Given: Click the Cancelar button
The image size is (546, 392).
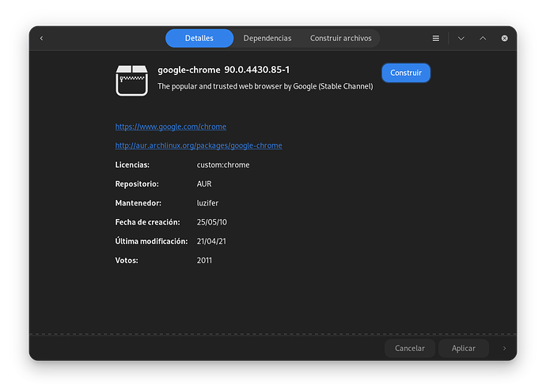Looking at the screenshot, I should [410, 349].
